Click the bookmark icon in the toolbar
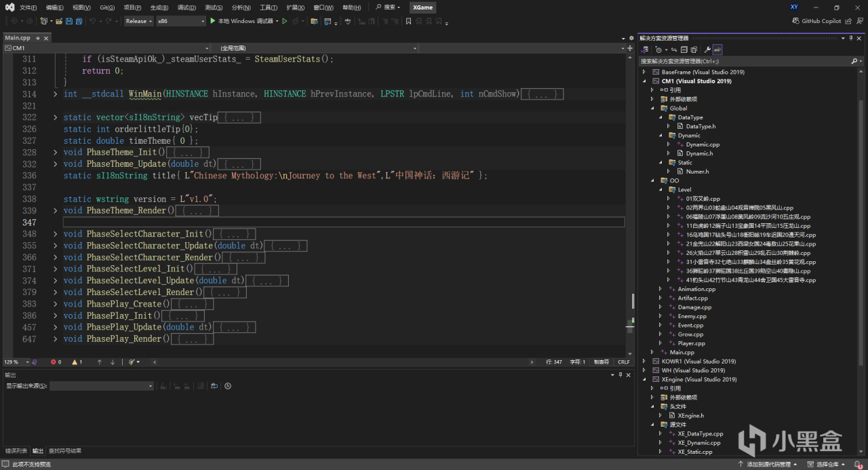The height and width of the screenshot is (470, 868). click(x=408, y=21)
